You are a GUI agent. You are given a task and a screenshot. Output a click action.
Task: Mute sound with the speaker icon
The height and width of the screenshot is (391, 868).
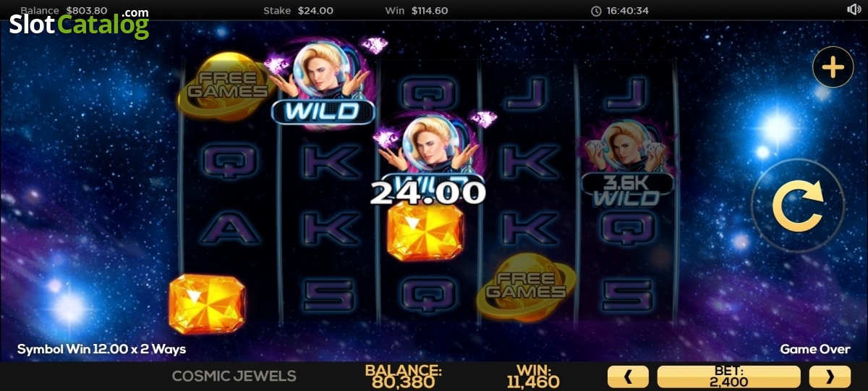pos(854,9)
